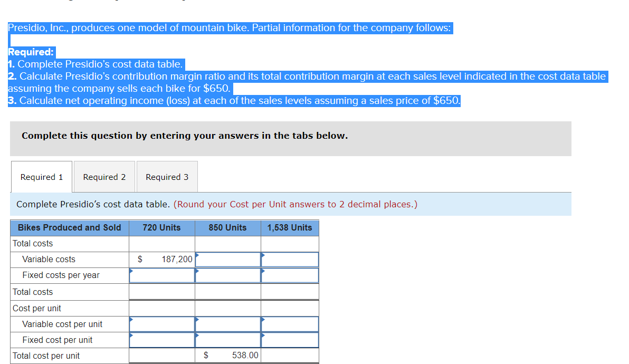Select Fixed cost per unit field for 850 Units

228,340
